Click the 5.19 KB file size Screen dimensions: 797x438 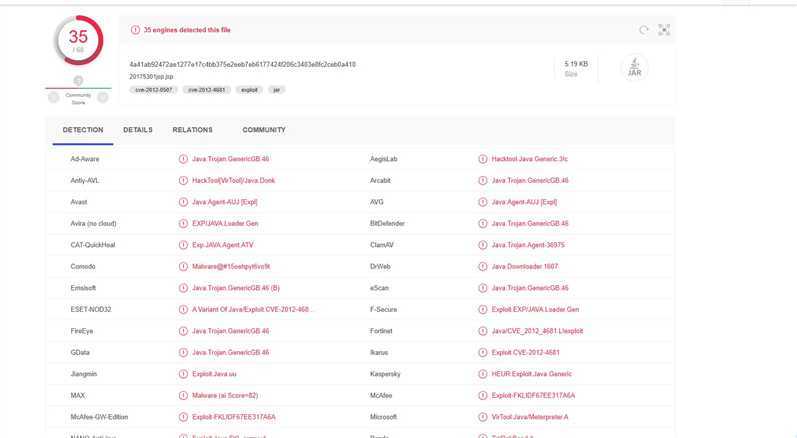pyautogui.click(x=576, y=64)
